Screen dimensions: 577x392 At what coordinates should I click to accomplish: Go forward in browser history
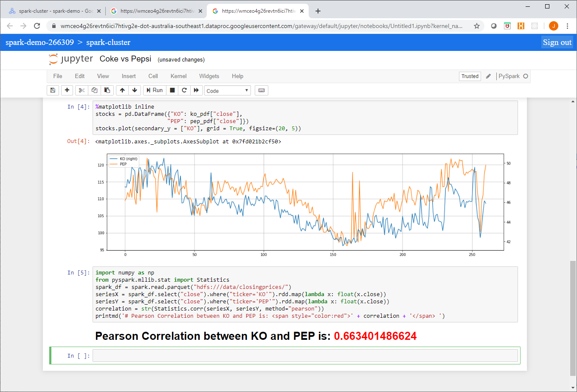click(23, 26)
